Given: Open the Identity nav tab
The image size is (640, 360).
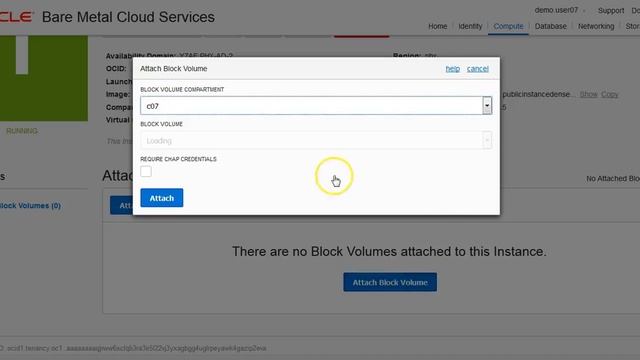Looking at the screenshot, I should tap(470, 26).
